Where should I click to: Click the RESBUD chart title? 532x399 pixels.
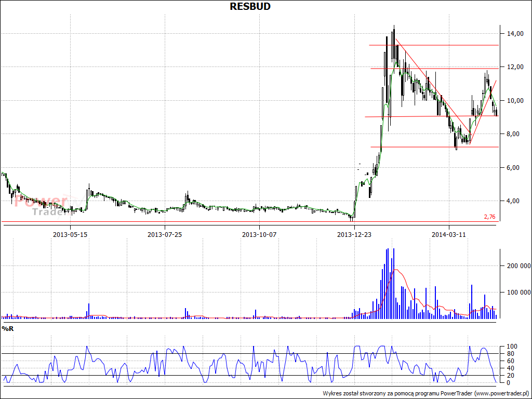[250, 6]
